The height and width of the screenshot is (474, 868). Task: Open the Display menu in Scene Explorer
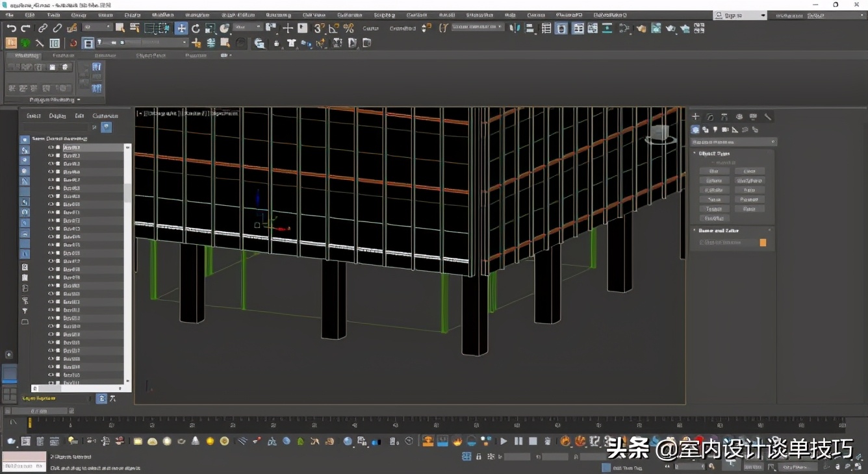click(57, 116)
